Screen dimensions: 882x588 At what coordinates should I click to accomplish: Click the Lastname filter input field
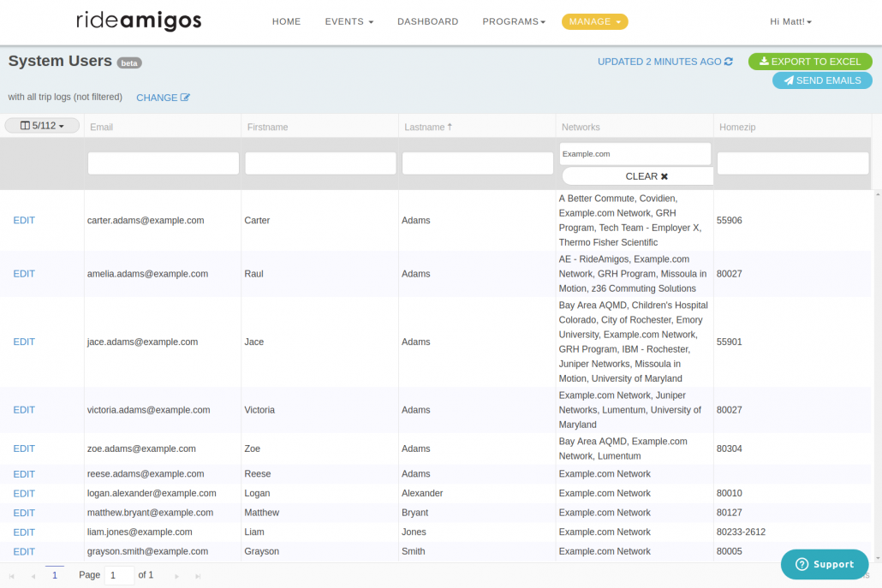pyautogui.click(x=478, y=163)
